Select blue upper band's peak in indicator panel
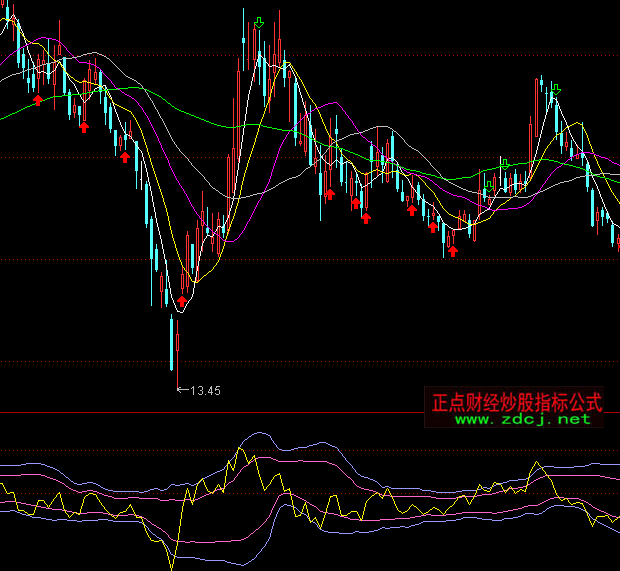Viewport: 620px width, 571px height. (260, 434)
